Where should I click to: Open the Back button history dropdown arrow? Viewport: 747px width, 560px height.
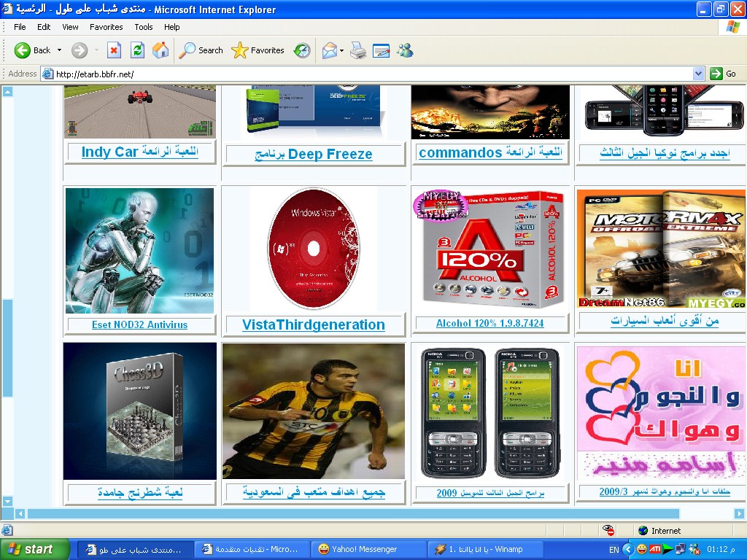pyautogui.click(x=59, y=50)
